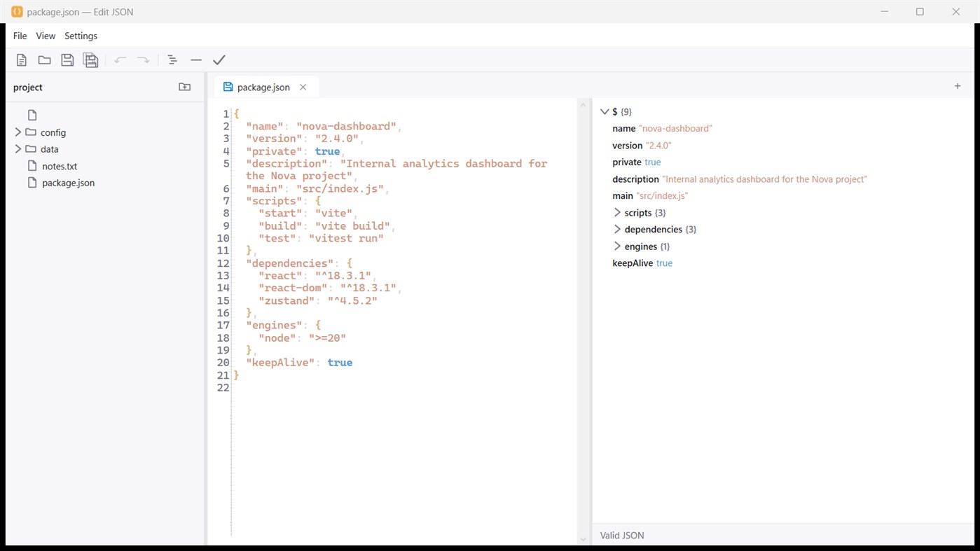980x551 pixels.
Task: Click "vitest run" value on line 10
Action: click(x=346, y=238)
